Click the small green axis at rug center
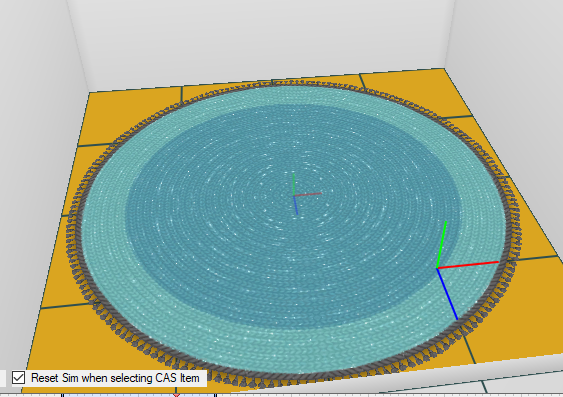 294,185
